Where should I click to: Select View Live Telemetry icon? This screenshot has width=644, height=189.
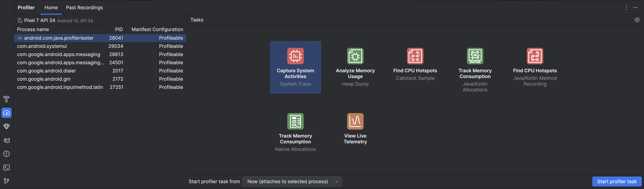(355, 121)
